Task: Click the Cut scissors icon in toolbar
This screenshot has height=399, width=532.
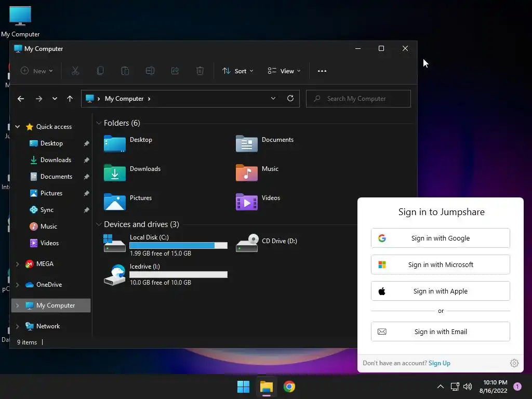Action: click(x=75, y=71)
